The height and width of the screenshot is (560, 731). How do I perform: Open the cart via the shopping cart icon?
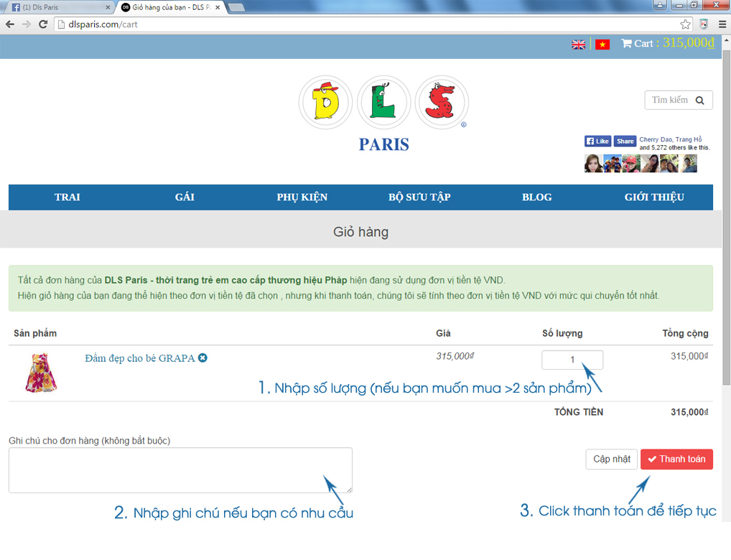(627, 43)
